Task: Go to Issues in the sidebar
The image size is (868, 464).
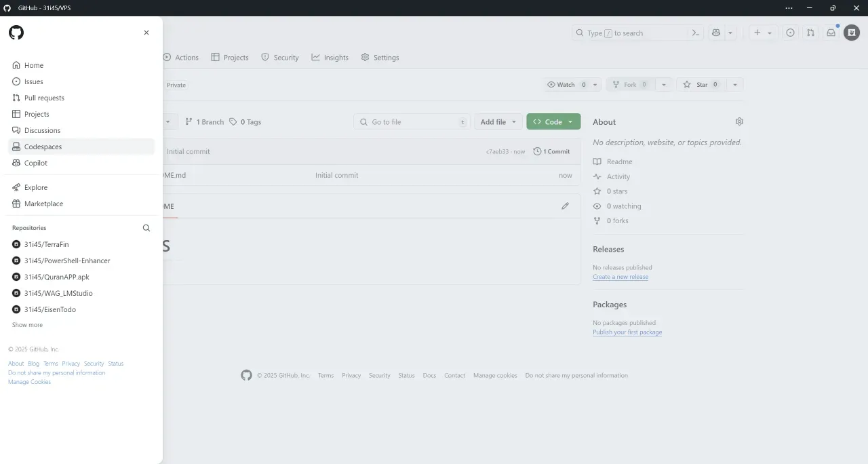Action: click(81, 81)
